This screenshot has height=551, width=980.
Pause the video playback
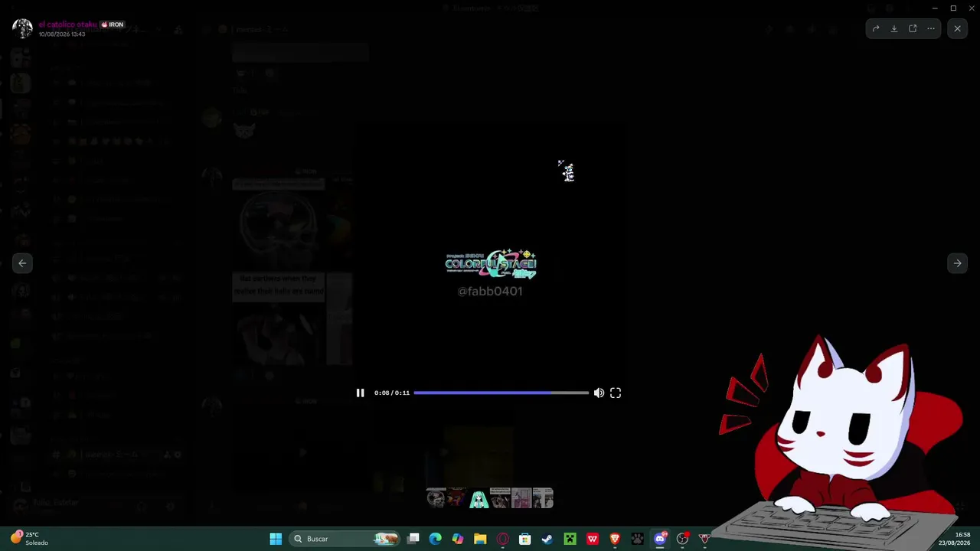click(x=360, y=393)
